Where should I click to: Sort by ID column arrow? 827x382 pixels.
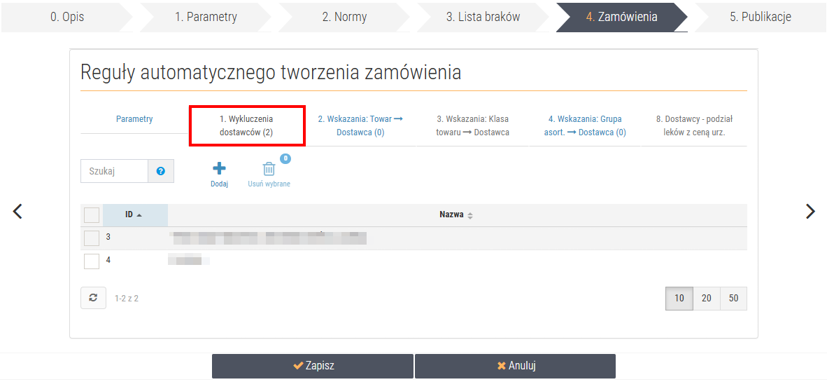pyautogui.click(x=139, y=215)
